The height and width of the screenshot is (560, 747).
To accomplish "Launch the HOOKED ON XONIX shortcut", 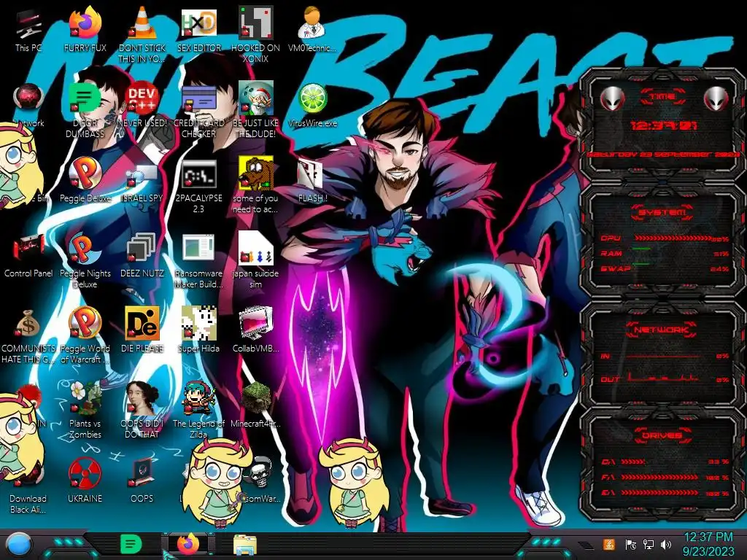I will [x=255, y=23].
